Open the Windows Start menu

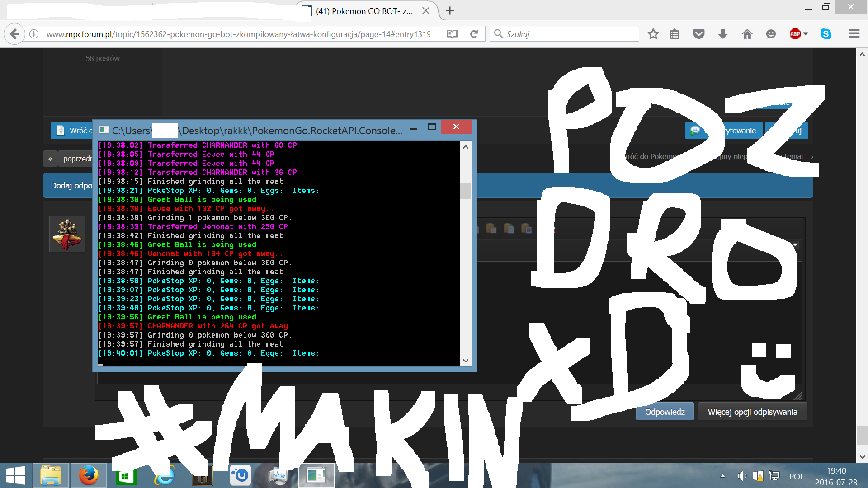coord(16,475)
